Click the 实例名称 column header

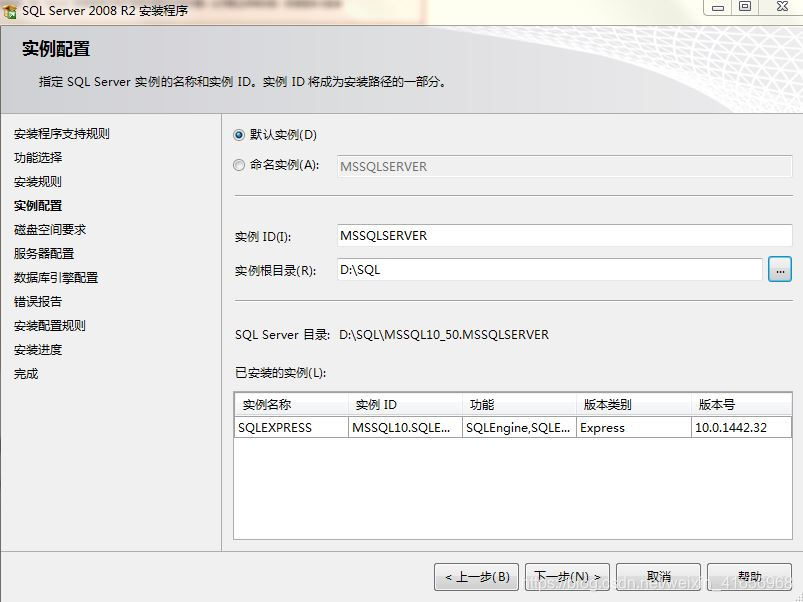tap(291, 405)
